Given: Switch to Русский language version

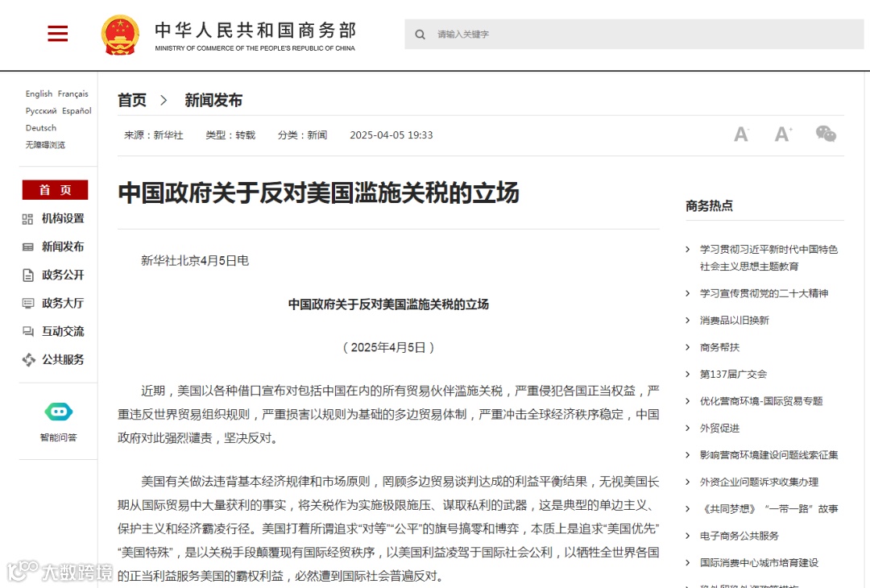Looking at the screenshot, I should (41, 111).
